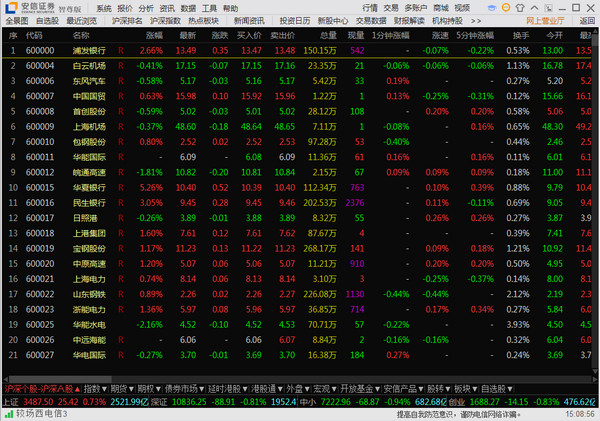
Task: Expand the 外盘 dropdown tab
Action: pyautogui.click(x=298, y=389)
